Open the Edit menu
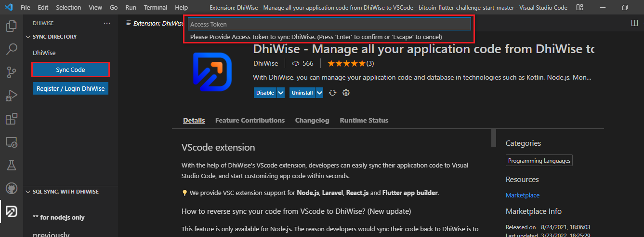Viewport: 644px width, 237px height. (43, 8)
